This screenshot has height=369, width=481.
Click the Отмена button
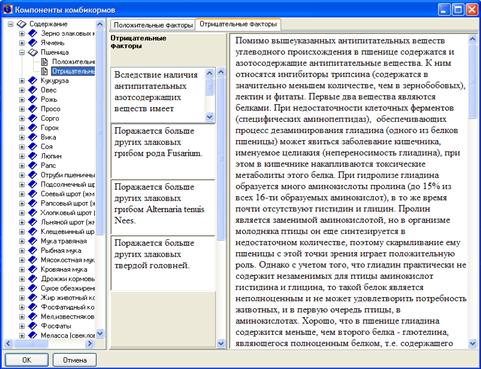(75, 360)
